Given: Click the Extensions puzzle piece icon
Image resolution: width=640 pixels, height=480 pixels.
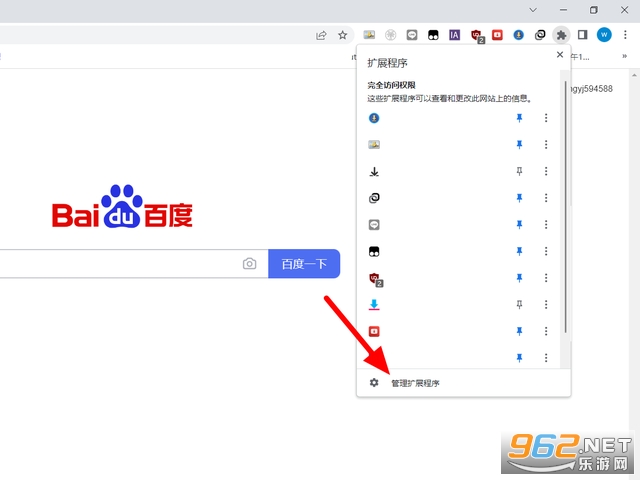Looking at the screenshot, I should 561,35.
